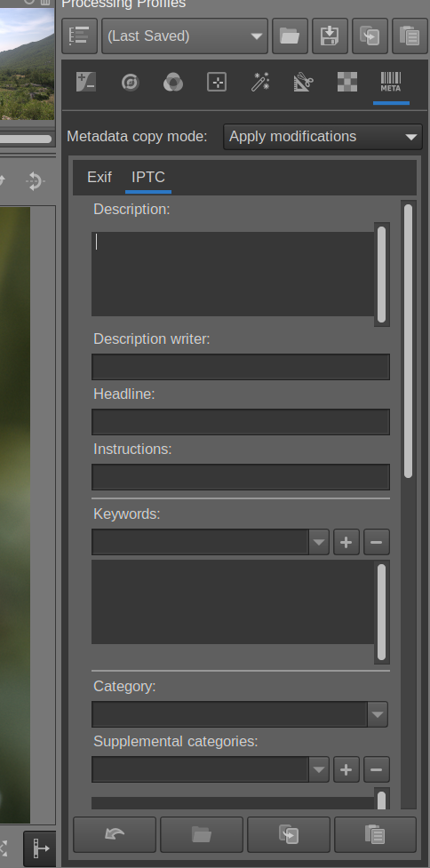
Task: Select the IPTC tab
Action: tap(148, 177)
